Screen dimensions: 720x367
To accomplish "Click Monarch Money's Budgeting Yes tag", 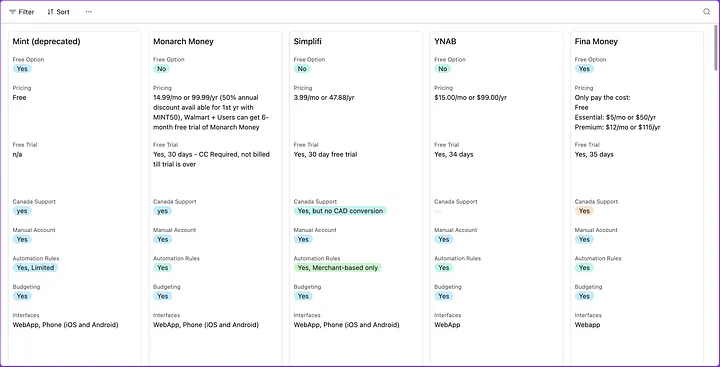I will [163, 296].
